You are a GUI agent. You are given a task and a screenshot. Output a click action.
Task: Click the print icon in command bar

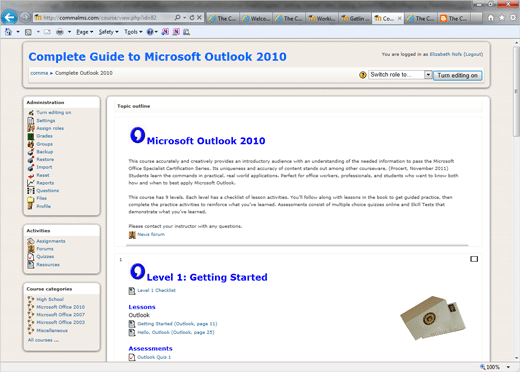click(x=60, y=32)
